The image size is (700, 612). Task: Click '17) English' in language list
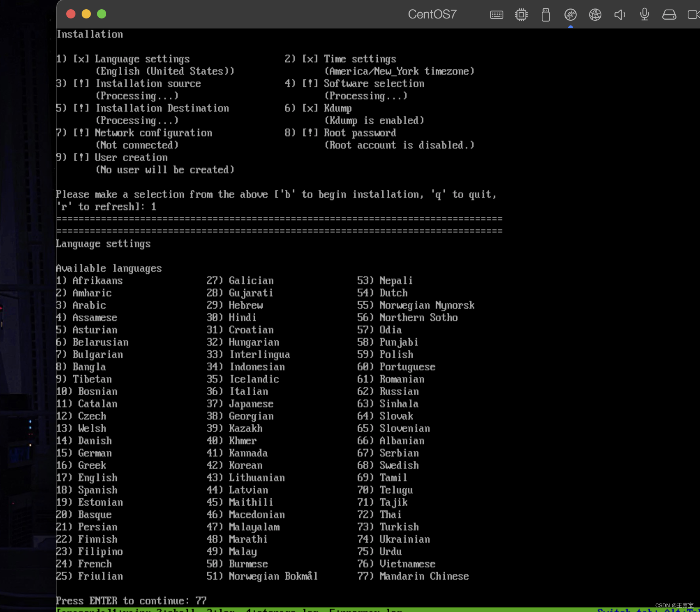pos(87,478)
